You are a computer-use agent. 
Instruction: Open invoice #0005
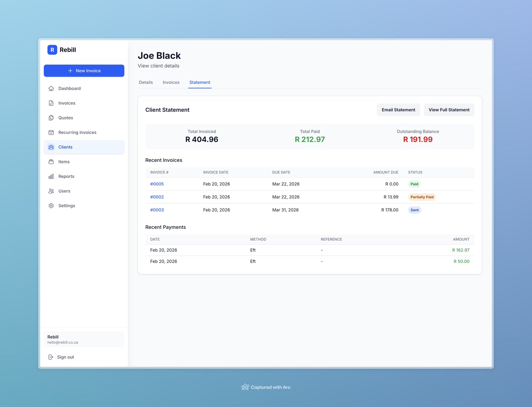pyautogui.click(x=157, y=184)
